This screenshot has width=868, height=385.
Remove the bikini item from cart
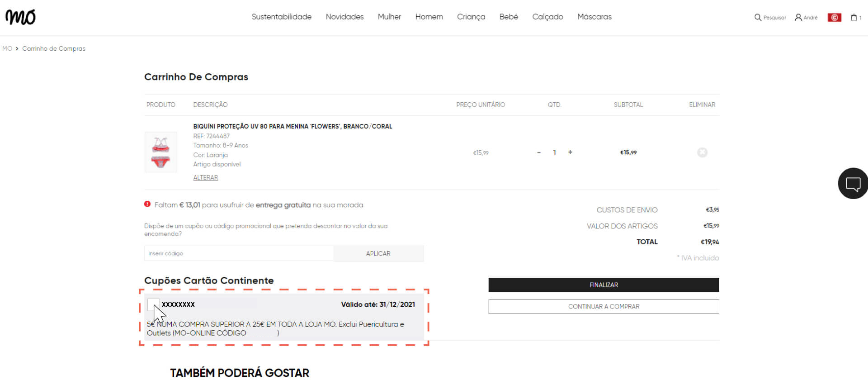[x=702, y=152]
